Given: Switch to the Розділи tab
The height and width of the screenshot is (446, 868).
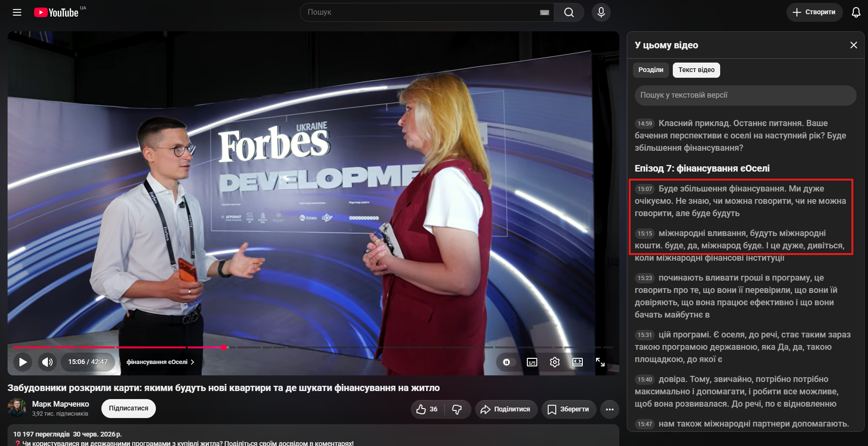Looking at the screenshot, I should [651, 70].
